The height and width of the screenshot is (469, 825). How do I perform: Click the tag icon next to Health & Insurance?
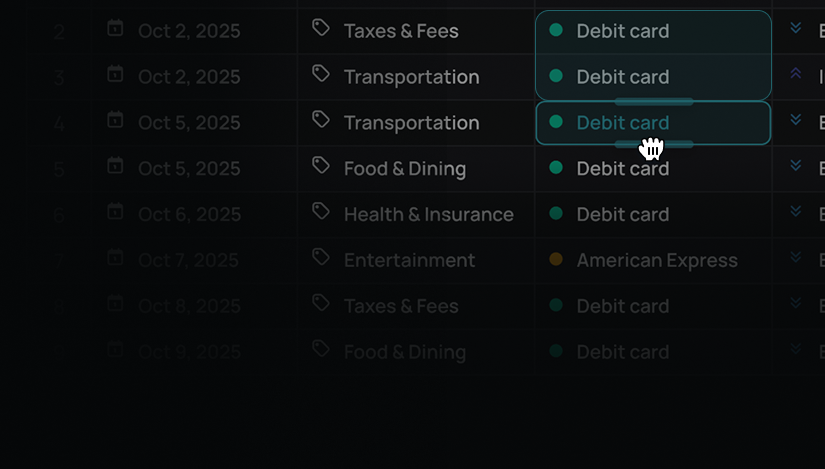pos(321,211)
